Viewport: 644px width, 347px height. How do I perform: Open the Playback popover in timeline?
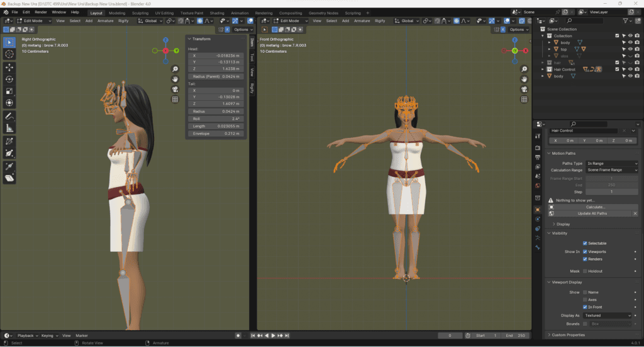[28, 336]
